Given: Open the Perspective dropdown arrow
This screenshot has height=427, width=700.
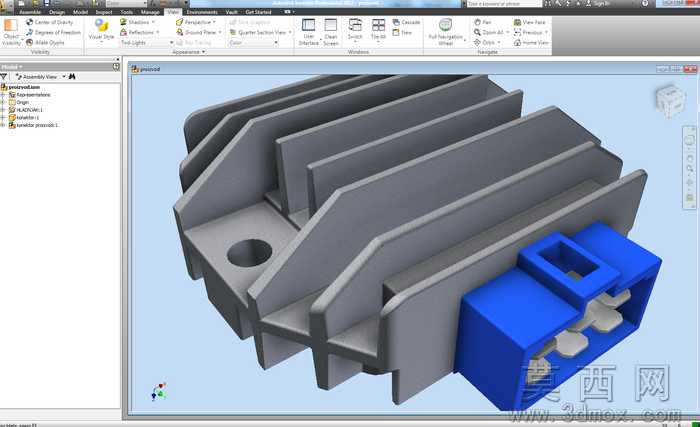Looking at the screenshot, I should click(214, 22).
